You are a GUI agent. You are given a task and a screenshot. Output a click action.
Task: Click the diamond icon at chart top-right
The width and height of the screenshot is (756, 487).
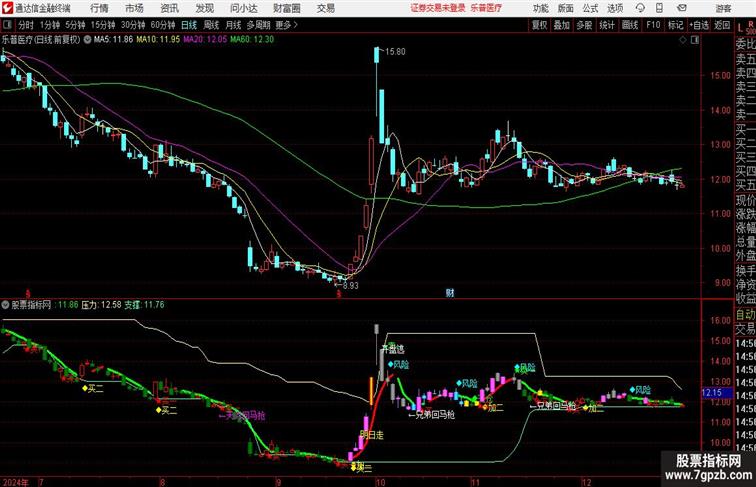pos(683,40)
